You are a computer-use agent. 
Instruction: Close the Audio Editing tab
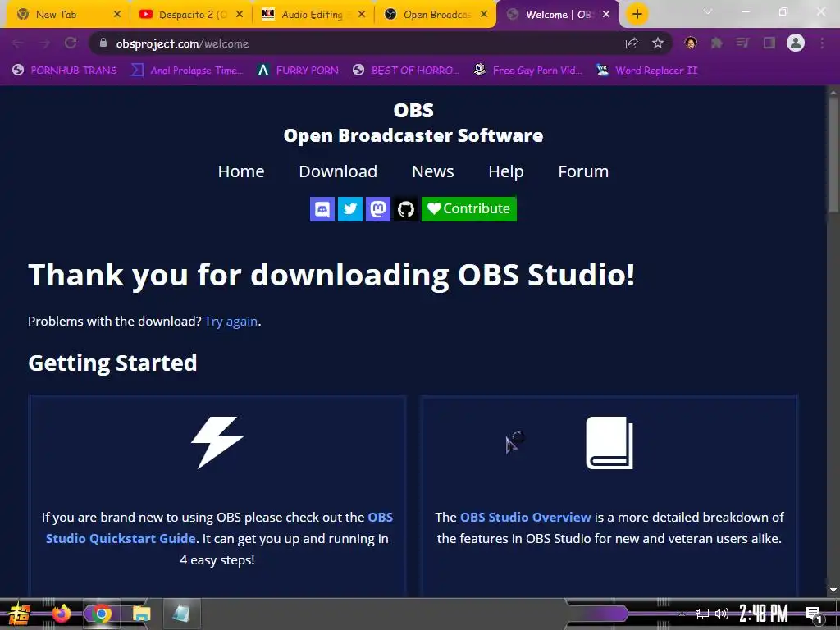tap(362, 15)
